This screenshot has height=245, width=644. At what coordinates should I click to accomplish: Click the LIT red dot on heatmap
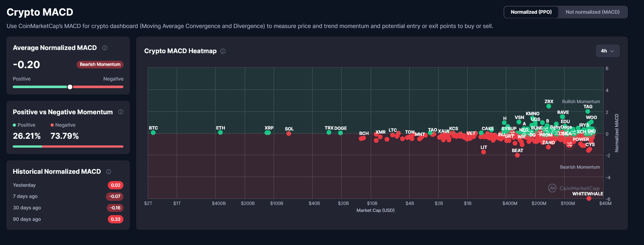tap(483, 152)
